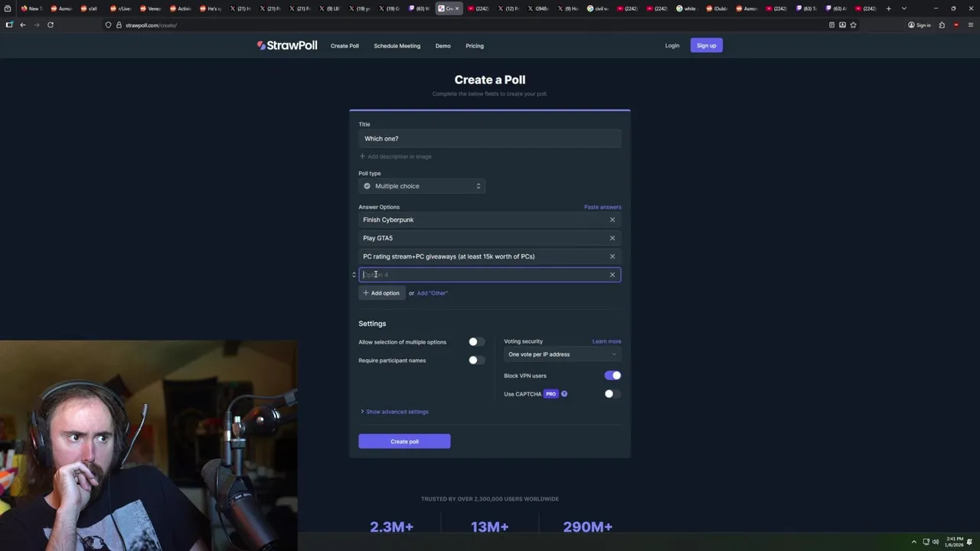Toggle the Use CAPTCHA switch
The image size is (980, 551).
click(612, 394)
